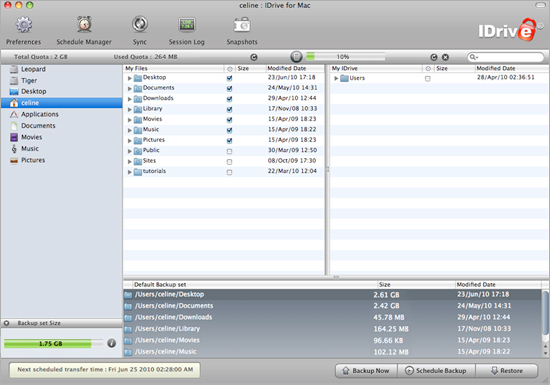Select /Users/celine/Movies backup set row
Image resolution: width=550 pixels, height=385 pixels.
point(332,340)
